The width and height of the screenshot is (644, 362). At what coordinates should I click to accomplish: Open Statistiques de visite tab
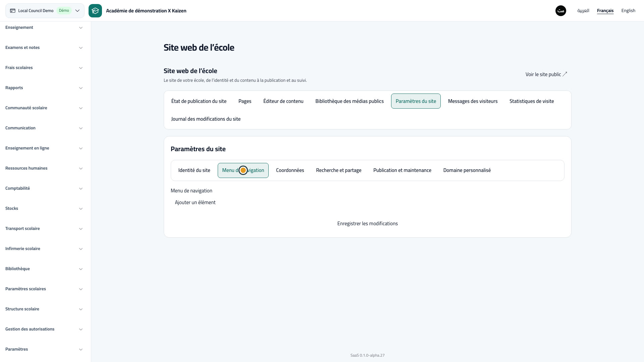click(x=532, y=101)
